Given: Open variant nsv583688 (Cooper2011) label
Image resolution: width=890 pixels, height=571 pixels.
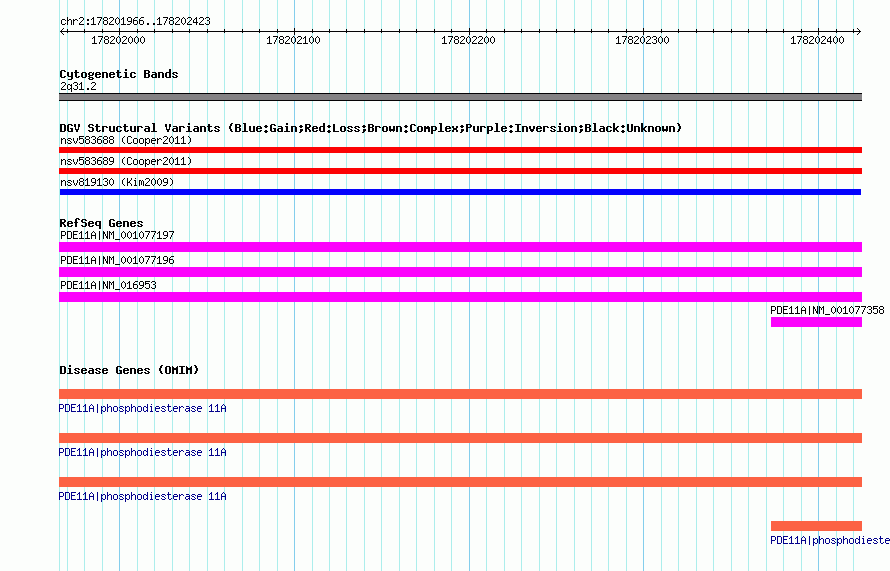Looking at the screenshot, I should 126,140.
